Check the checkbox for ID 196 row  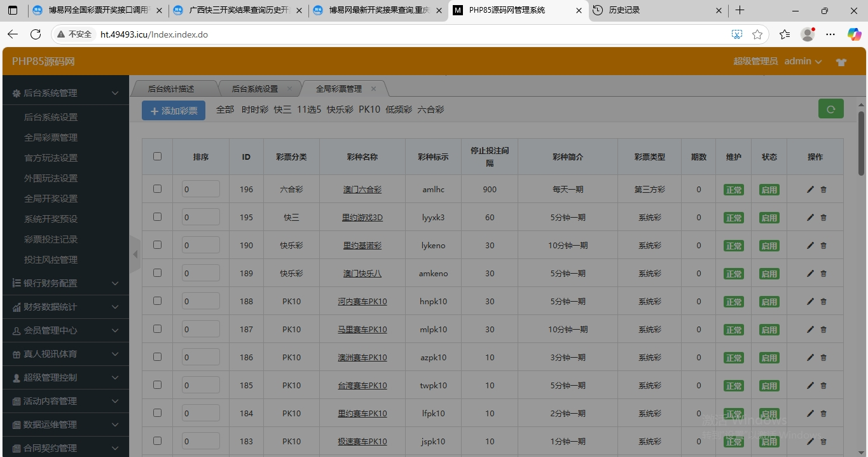point(158,189)
